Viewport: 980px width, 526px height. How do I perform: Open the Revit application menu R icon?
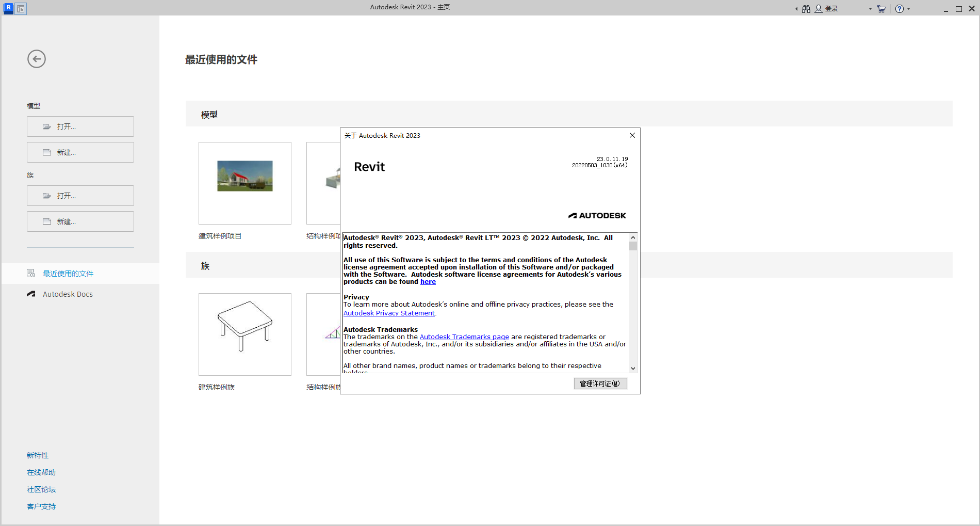[8, 8]
